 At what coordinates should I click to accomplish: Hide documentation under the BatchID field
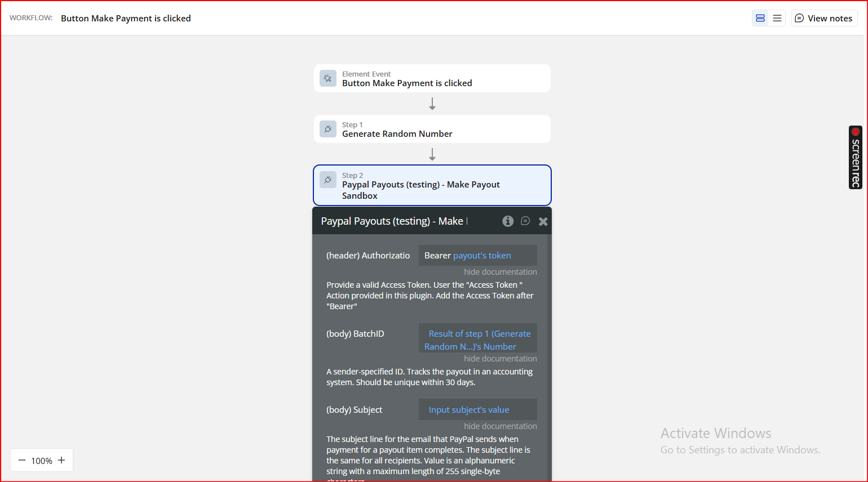click(501, 359)
